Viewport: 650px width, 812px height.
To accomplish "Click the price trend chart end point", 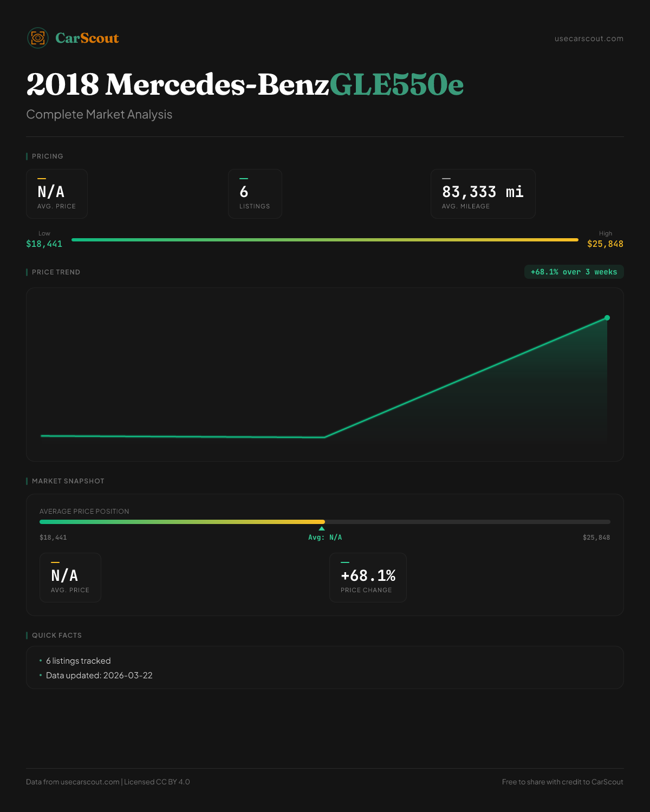I will pos(607,318).
